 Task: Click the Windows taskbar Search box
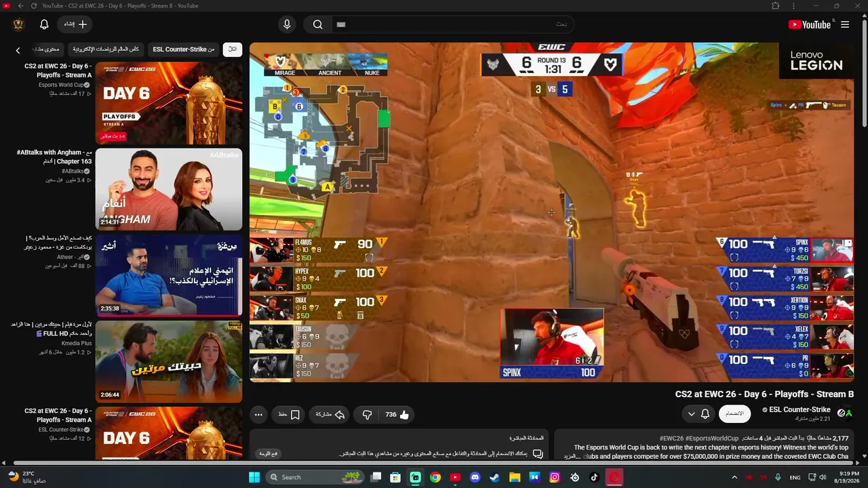click(315, 477)
